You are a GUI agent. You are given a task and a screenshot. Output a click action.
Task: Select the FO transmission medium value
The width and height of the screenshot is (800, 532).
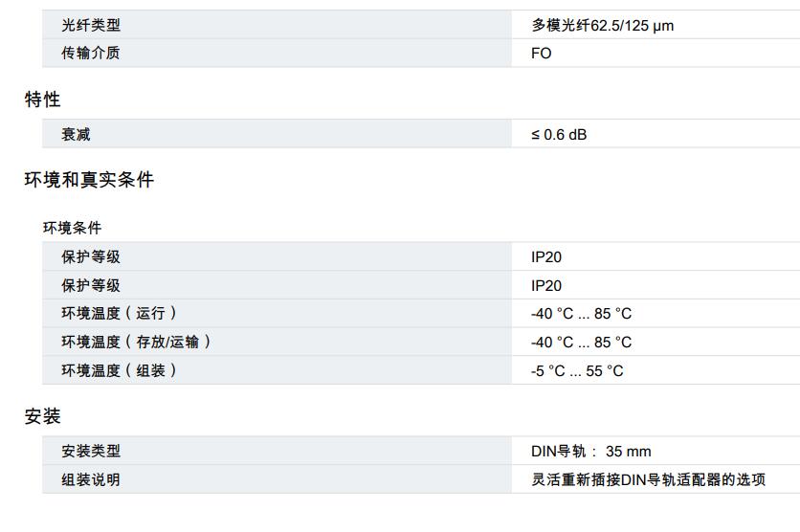542,54
